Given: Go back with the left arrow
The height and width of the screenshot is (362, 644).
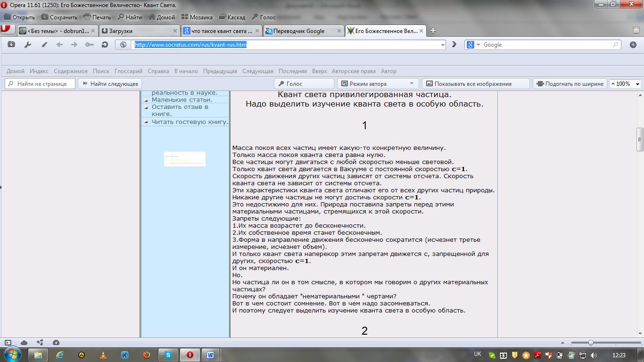Looking at the screenshot, I should click(x=59, y=45).
